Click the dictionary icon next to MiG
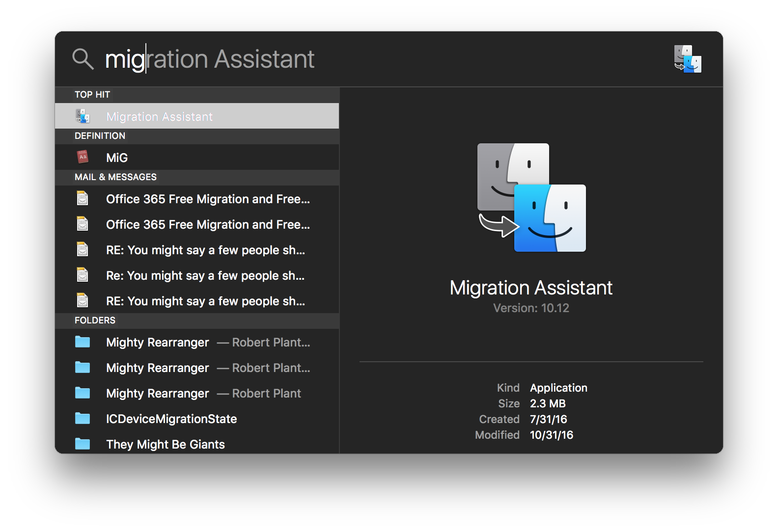Screen dimensions: 778x532 pyautogui.click(x=83, y=157)
